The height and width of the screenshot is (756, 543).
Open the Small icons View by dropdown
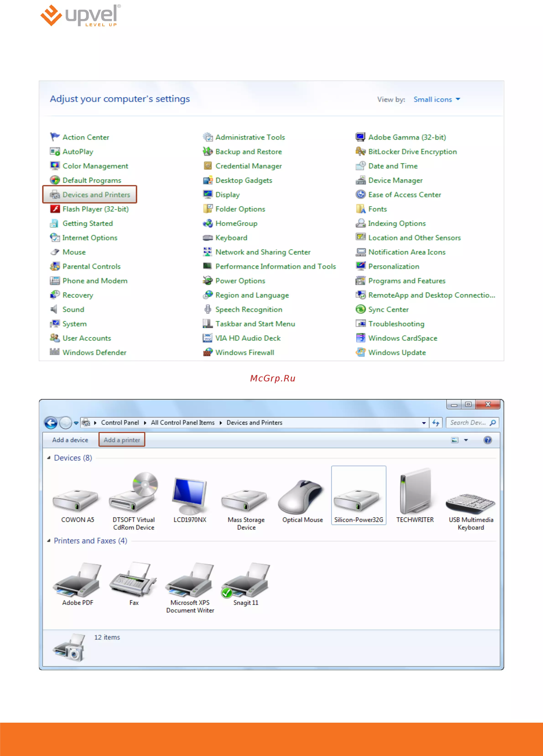(437, 99)
